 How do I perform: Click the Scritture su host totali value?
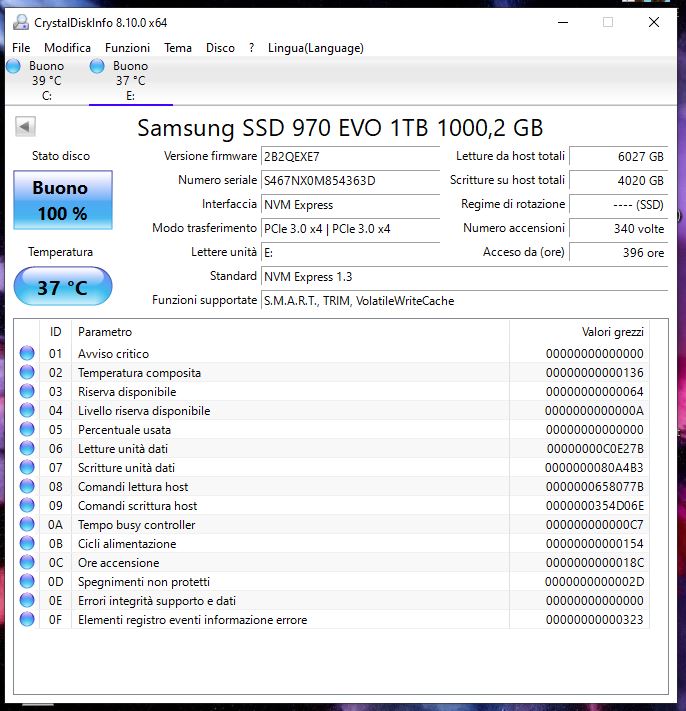(x=618, y=180)
